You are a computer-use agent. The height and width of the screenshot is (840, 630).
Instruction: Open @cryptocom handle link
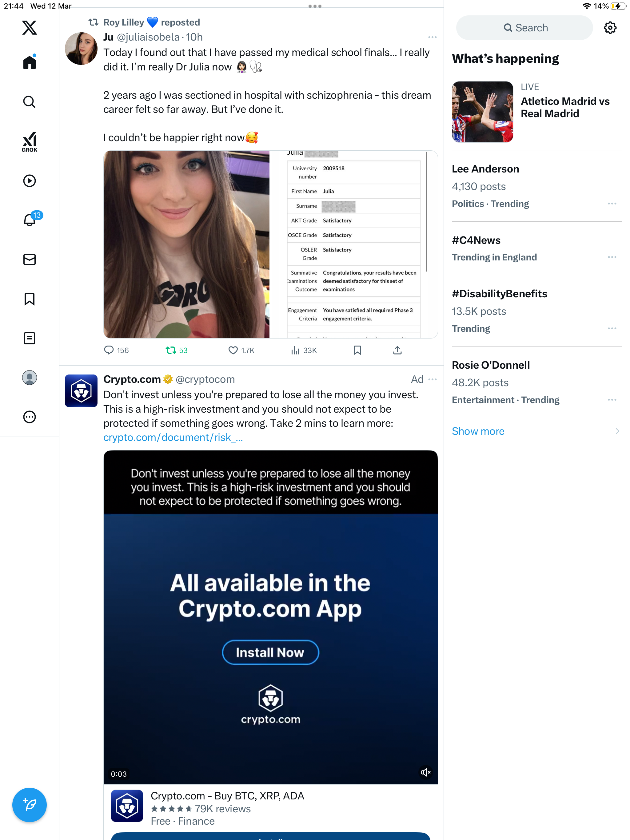[x=205, y=379]
